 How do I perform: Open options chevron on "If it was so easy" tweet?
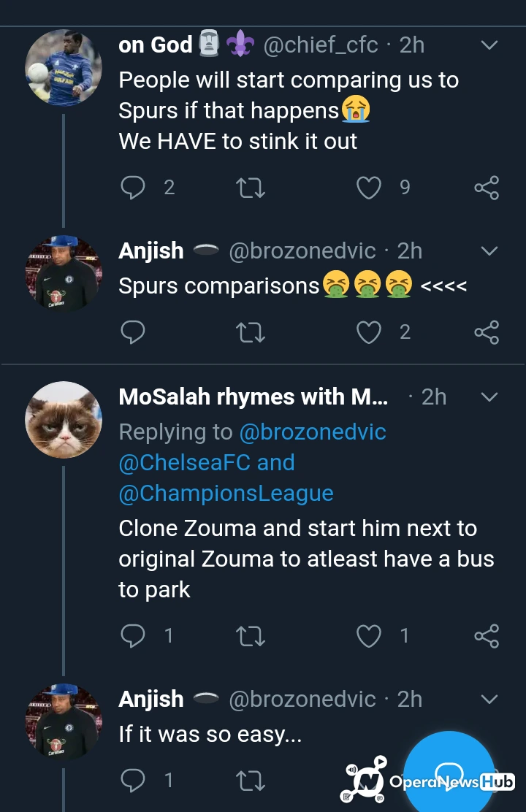point(489,700)
